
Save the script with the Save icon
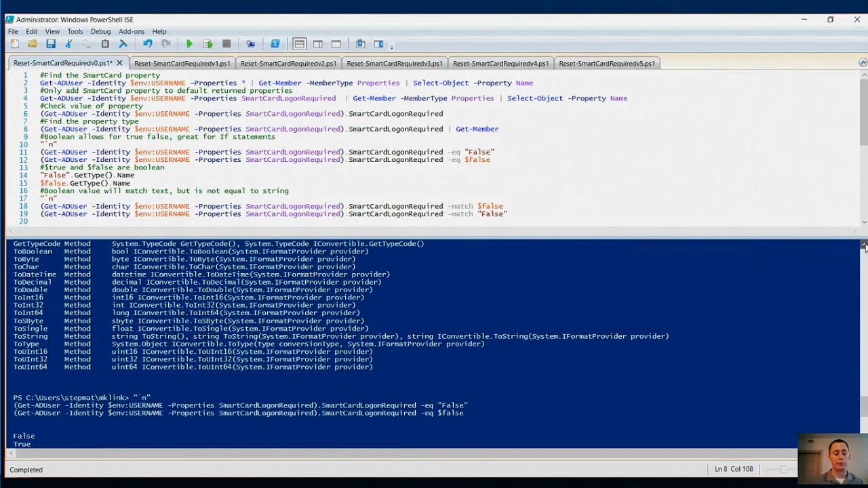(x=50, y=43)
